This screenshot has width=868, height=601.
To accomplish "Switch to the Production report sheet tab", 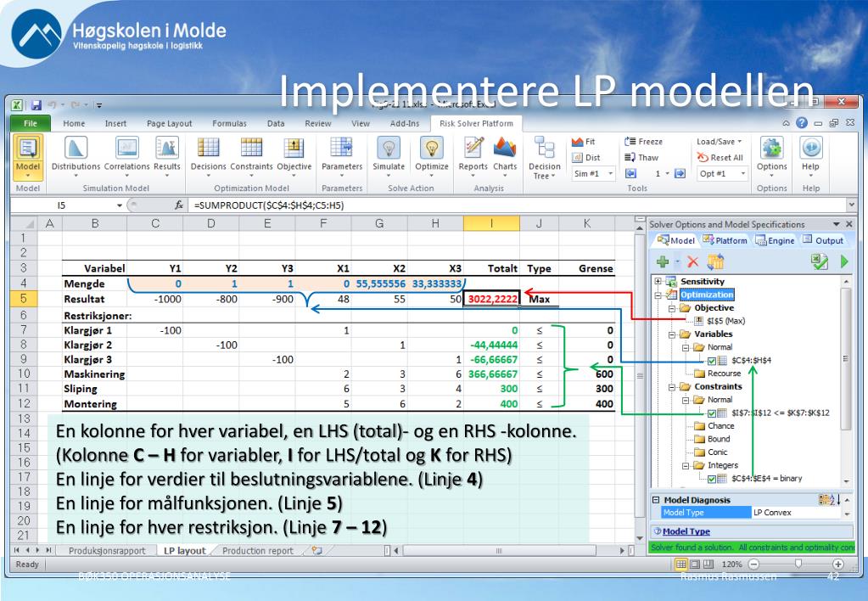I will pyautogui.click(x=257, y=551).
